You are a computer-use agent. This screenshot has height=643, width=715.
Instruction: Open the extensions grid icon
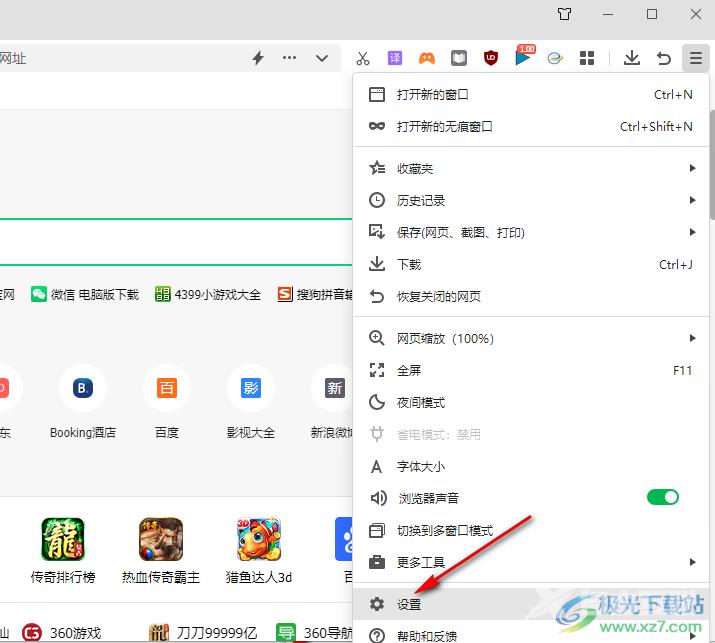tap(587, 58)
